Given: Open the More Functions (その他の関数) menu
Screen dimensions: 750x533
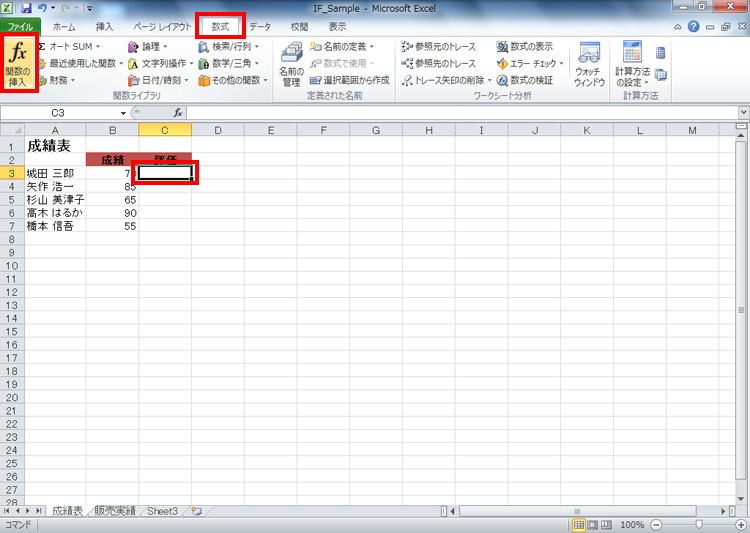Looking at the screenshot, I should [233, 80].
